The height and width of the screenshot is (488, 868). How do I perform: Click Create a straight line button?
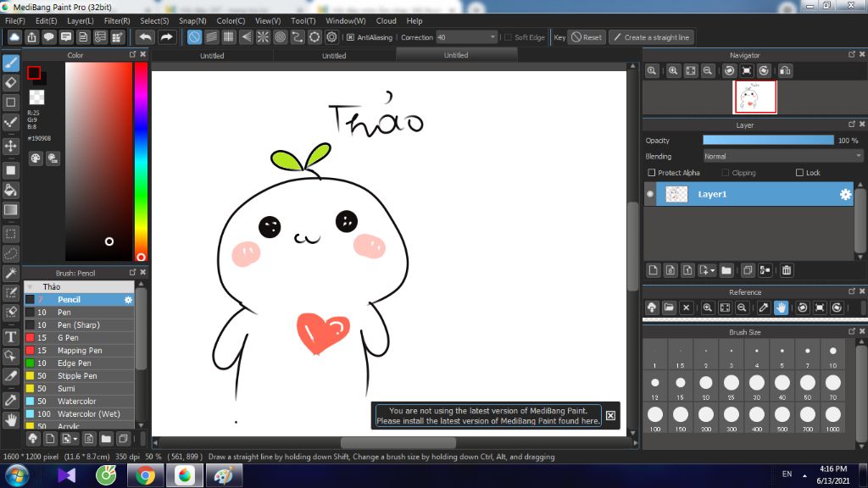(x=652, y=37)
